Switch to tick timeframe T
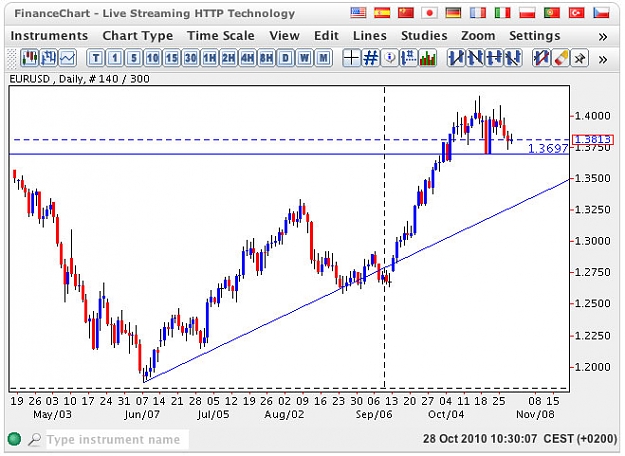 pyautogui.click(x=96, y=58)
